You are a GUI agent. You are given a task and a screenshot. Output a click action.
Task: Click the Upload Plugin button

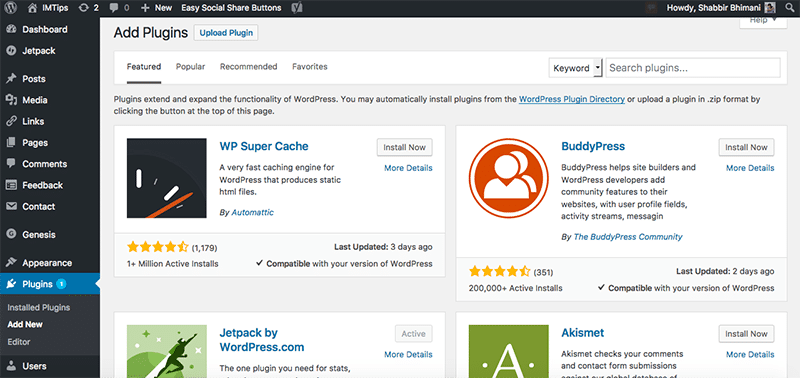(x=226, y=33)
